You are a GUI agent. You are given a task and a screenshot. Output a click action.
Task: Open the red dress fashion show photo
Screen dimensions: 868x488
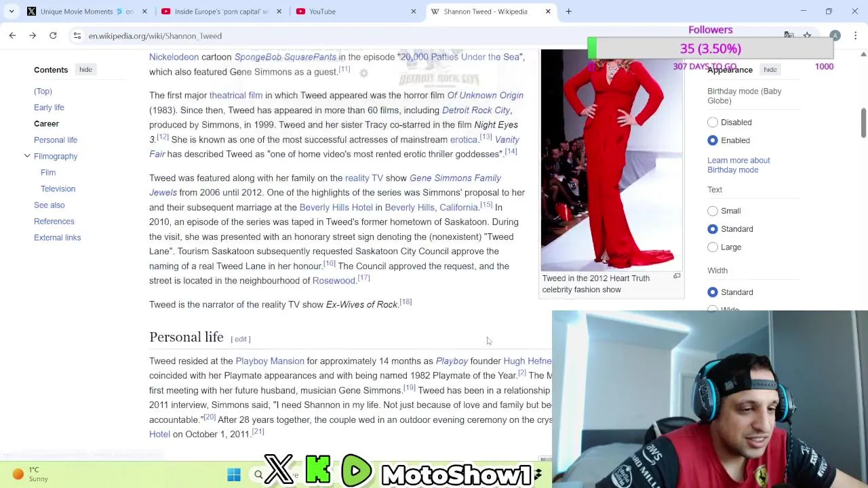[611, 160]
